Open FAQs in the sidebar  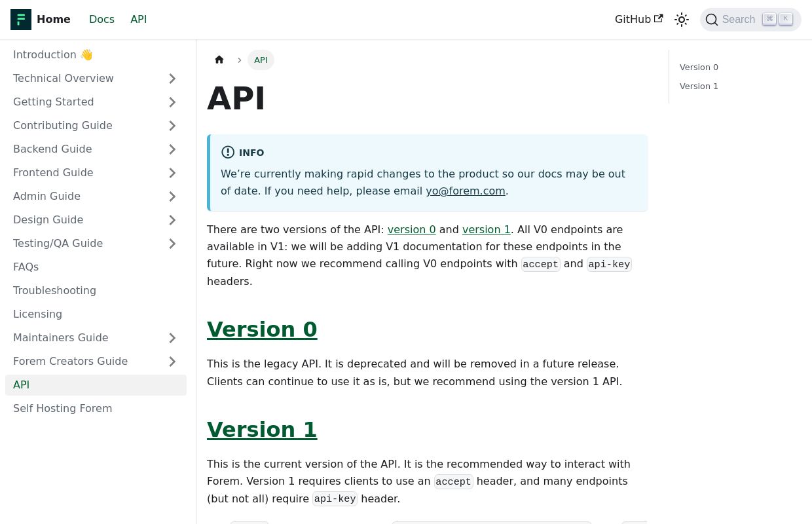pyautogui.click(x=96, y=267)
